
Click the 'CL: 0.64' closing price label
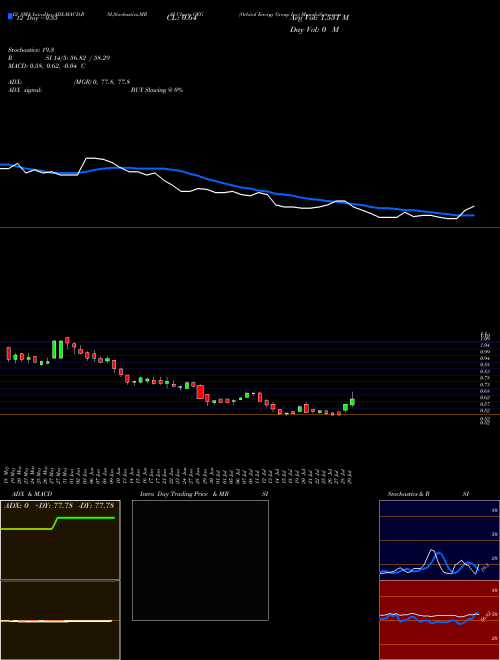click(182, 18)
